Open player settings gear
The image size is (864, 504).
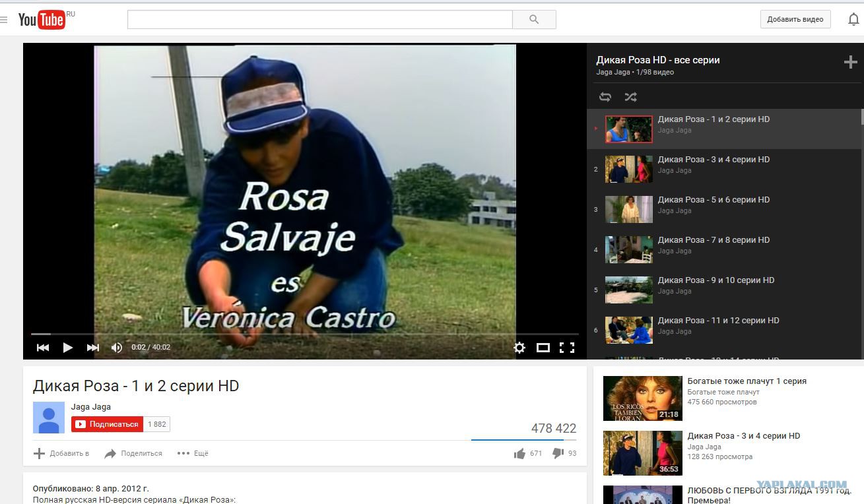519,348
